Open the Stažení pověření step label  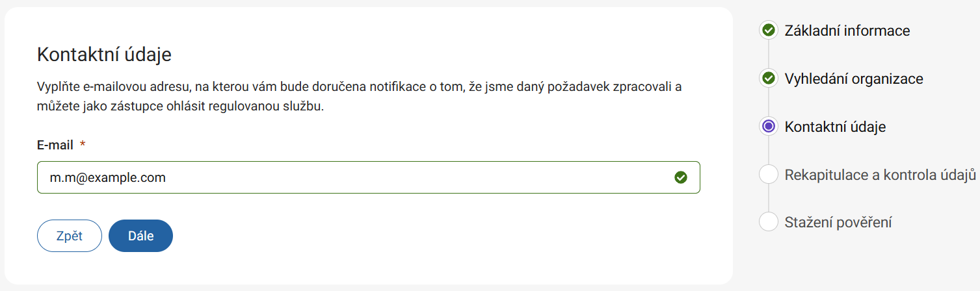(x=838, y=222)
